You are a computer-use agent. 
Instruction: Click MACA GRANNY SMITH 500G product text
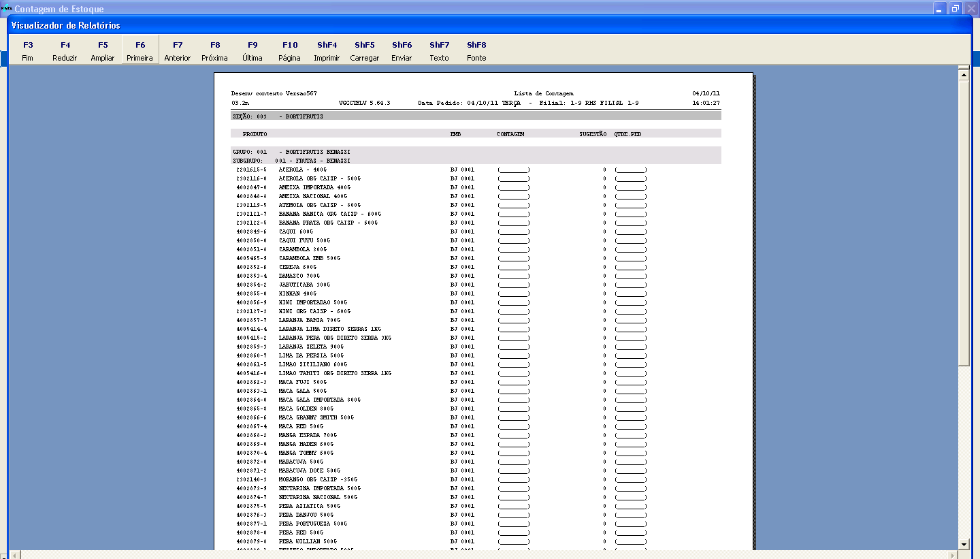pyautogui.click(x=316, y=417)
